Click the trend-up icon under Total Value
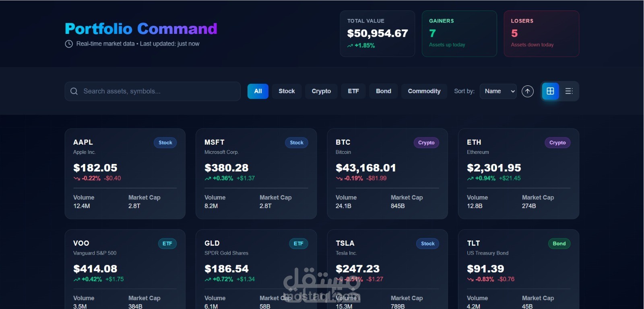 click(x=350, y=46)
